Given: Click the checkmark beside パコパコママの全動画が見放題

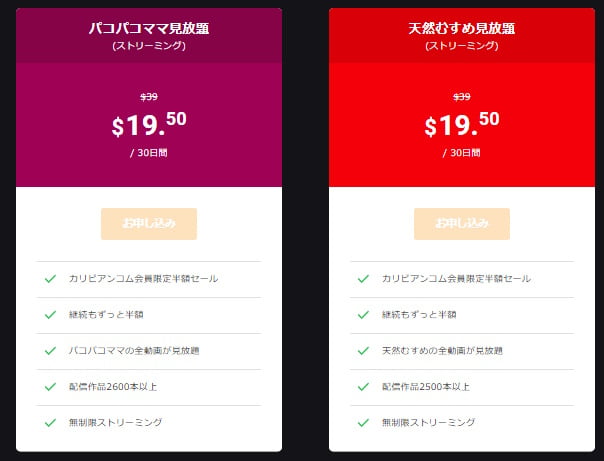Looking at the screenshot, I should click(x=50, y=351).
